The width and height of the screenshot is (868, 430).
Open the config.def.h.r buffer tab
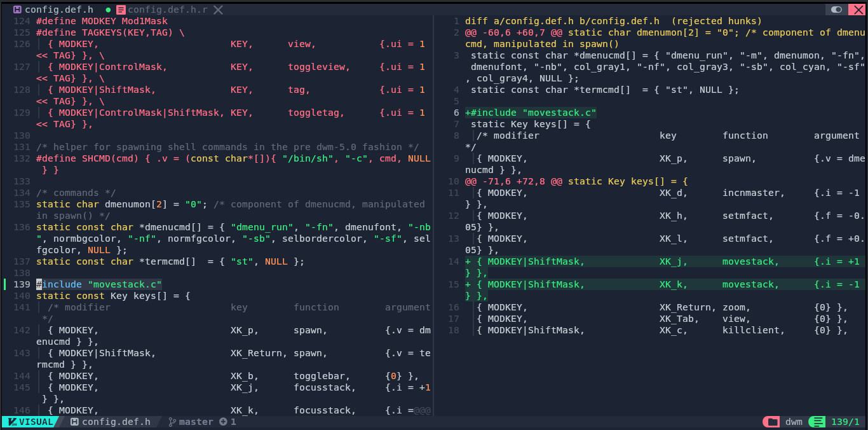pyautogui.click(x=168, y=10)
